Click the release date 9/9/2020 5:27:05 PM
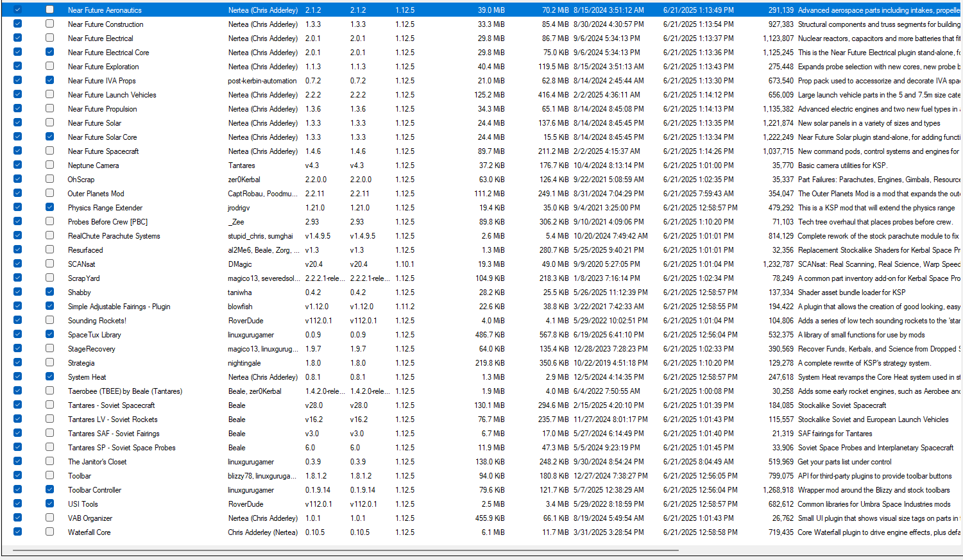 coord(606,264)
